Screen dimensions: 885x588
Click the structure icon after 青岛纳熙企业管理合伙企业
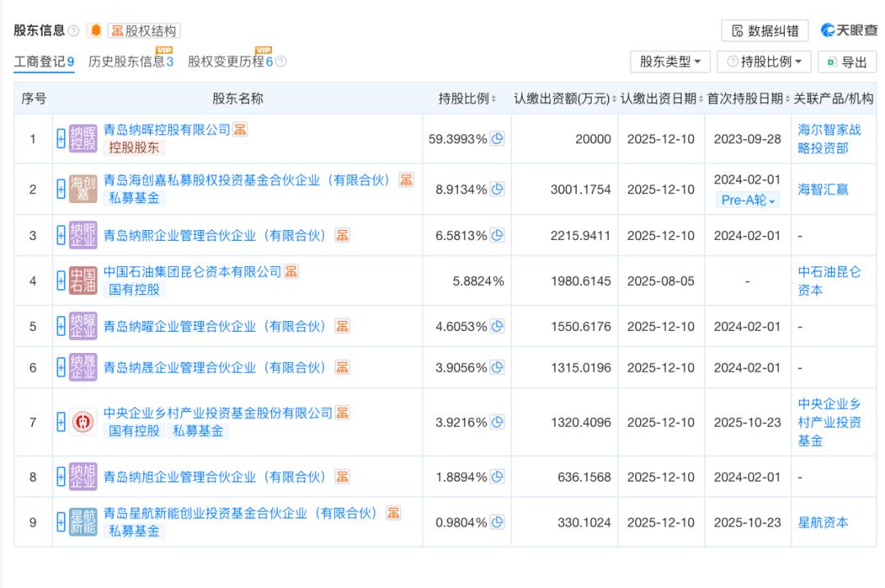pos(343,236)
